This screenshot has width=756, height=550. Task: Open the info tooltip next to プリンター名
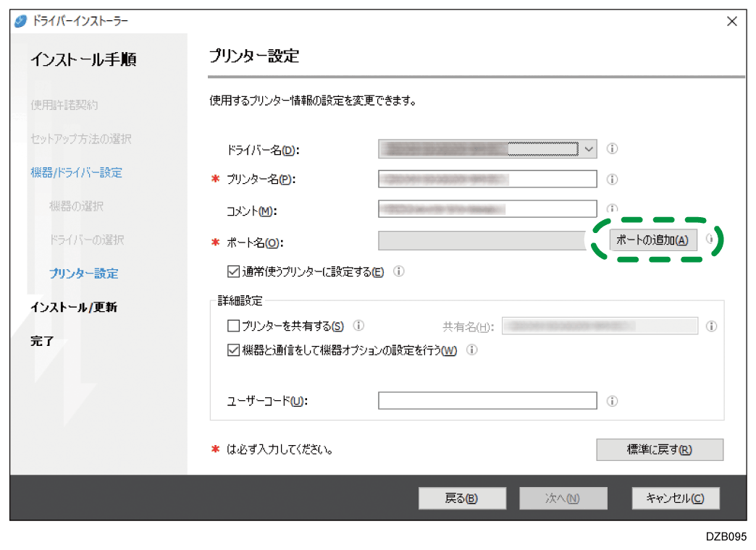pyautogui.click(x=612, y=179)
